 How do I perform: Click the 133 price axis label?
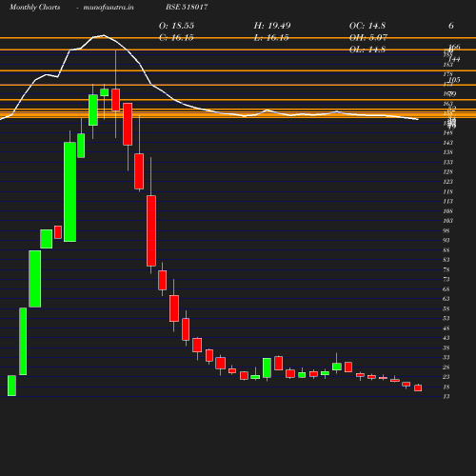click(447, 162)
